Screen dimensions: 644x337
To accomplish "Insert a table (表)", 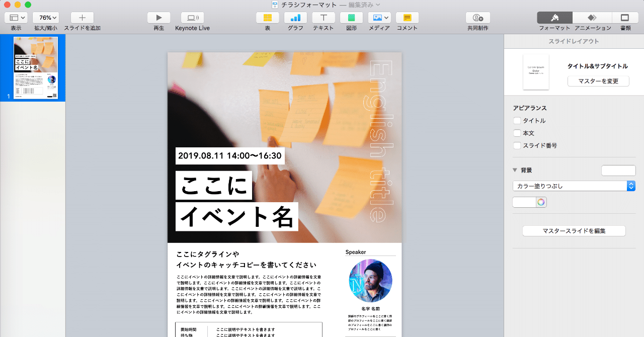I will click(x=268, y=18).
